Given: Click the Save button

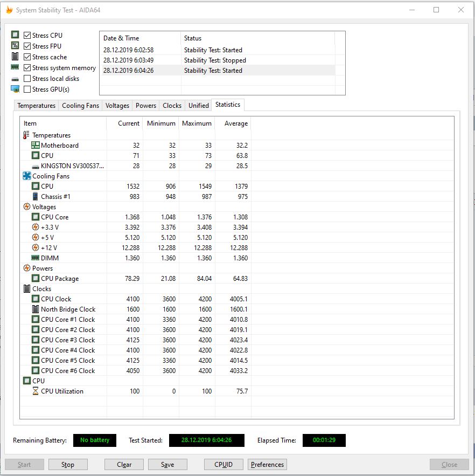Looking at the screenshot, I should pos(167,465).
